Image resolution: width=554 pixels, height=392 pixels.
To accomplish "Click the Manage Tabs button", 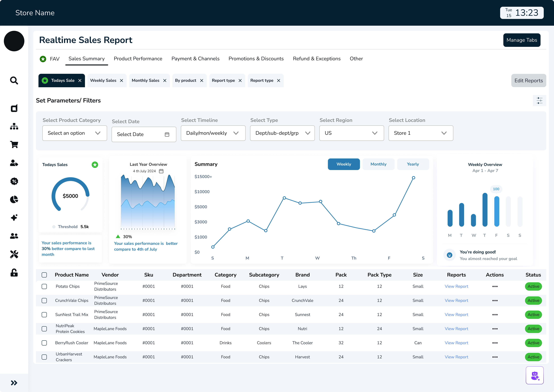I will [x=521, y=40].
